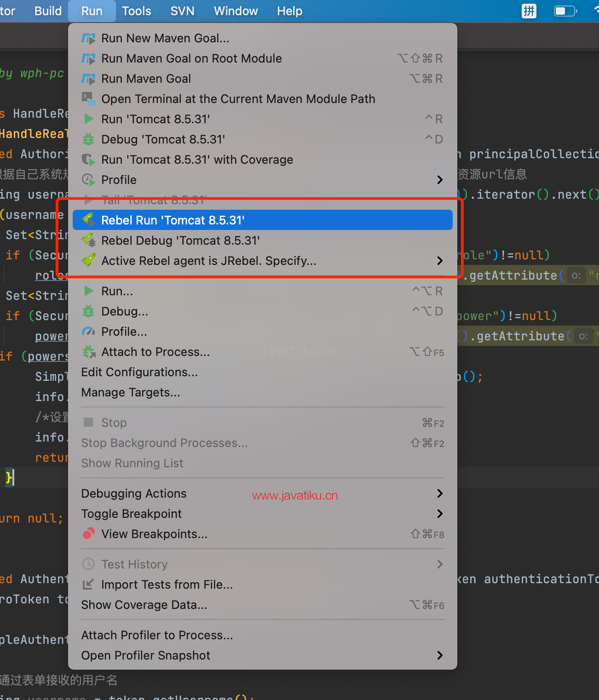Click the import arrow icon for Import Tests

88,584
